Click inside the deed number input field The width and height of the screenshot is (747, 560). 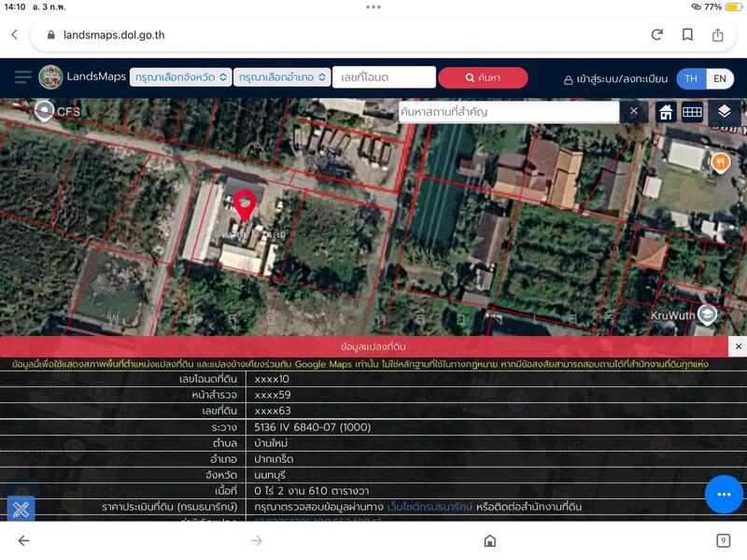387,77
